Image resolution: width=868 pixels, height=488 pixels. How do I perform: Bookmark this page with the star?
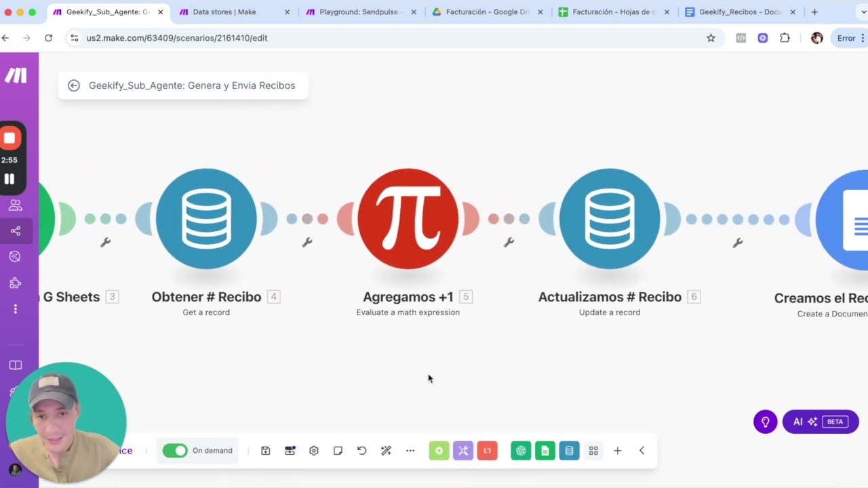(x=711, y=38)
